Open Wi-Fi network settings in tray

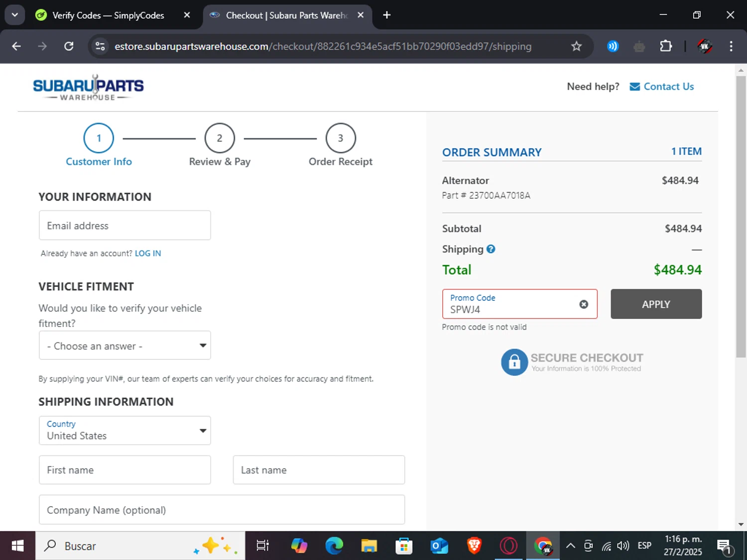[606, 546]
